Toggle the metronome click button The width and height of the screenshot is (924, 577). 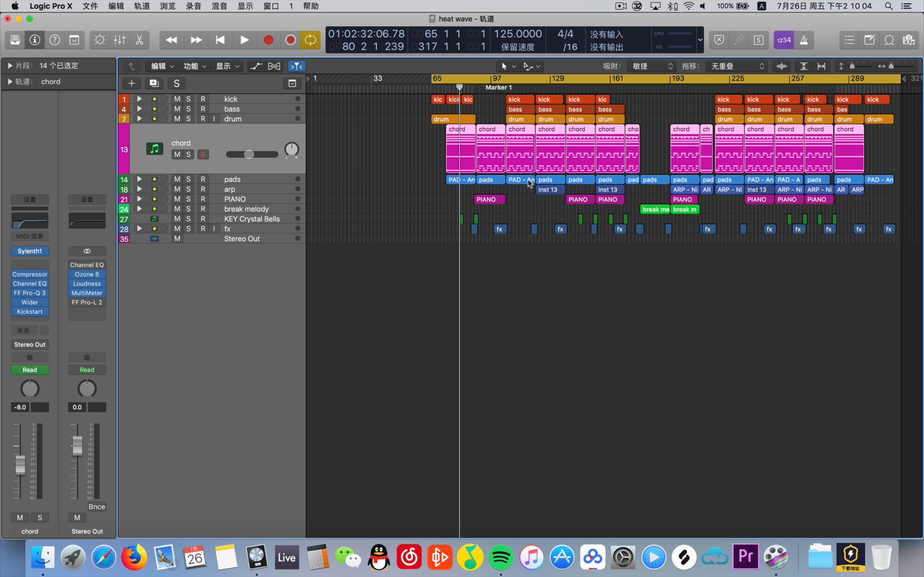[804, 40]
